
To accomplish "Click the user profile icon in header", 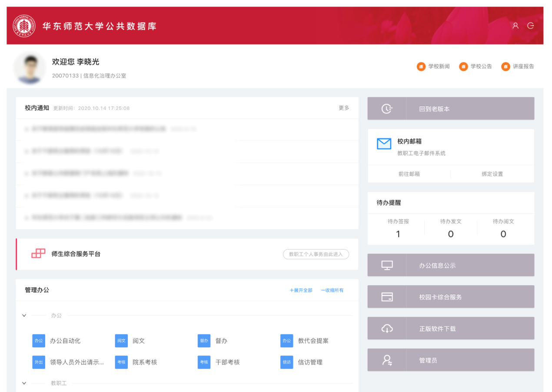I will (515, 26).
